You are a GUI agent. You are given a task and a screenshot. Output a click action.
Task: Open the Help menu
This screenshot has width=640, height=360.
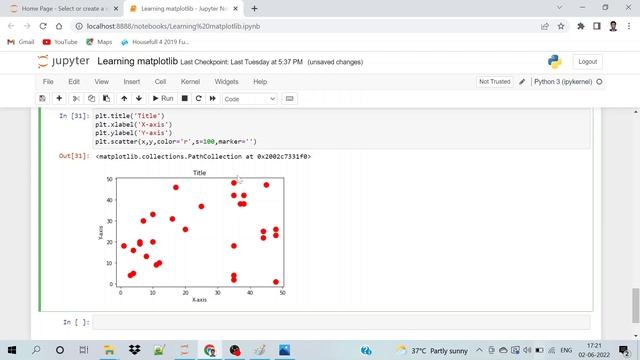point(260,82)
